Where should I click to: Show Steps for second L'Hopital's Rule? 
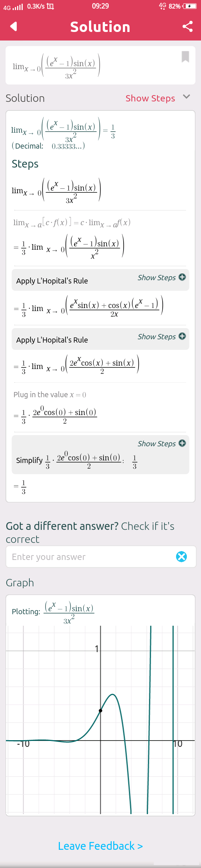point(157,337)
